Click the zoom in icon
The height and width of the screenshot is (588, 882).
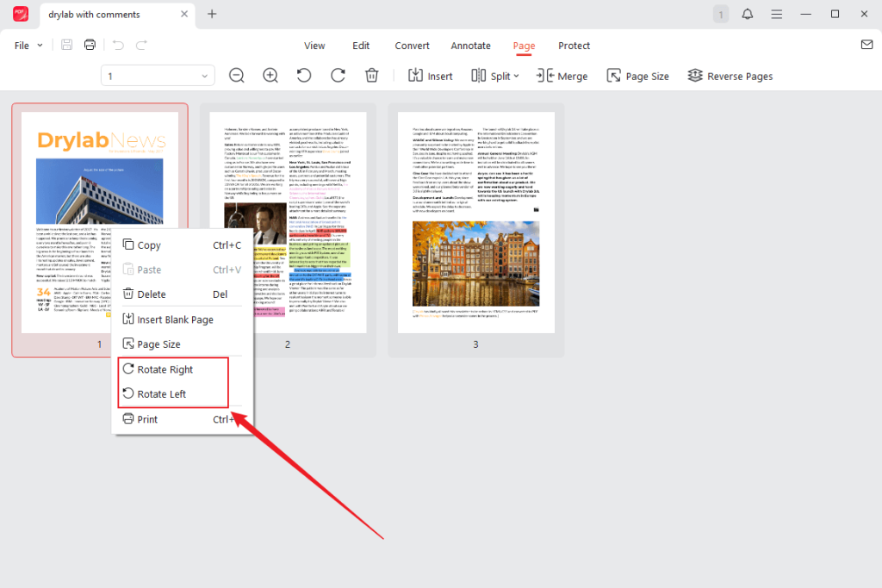270,76
